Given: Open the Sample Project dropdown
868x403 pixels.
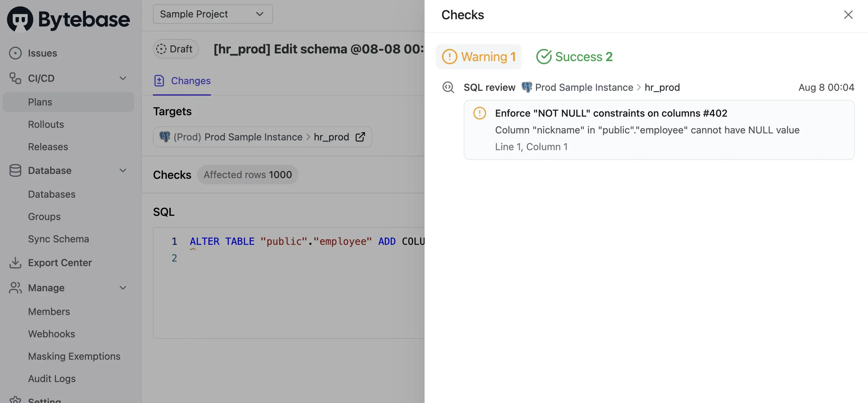Looking at the screenshot, I should tap(213, 14).
